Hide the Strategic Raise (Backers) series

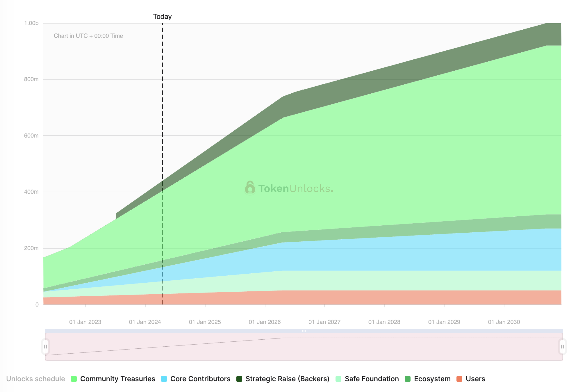coord(287,379)
